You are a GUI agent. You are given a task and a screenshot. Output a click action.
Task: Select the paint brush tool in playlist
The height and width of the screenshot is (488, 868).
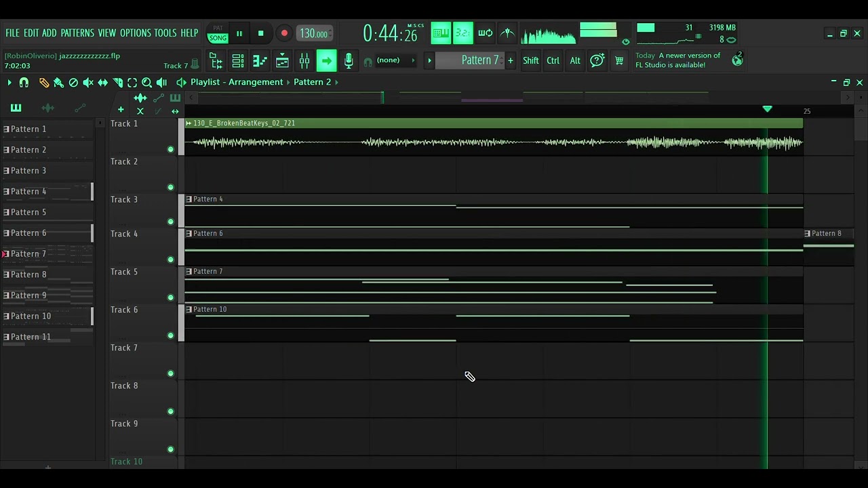coord(59,83)
